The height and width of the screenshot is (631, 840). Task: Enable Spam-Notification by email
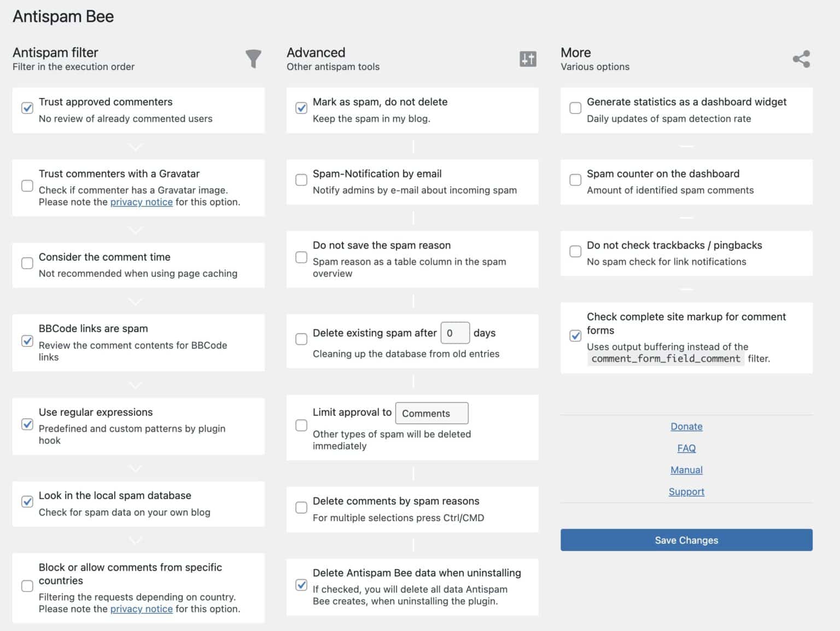301,180
